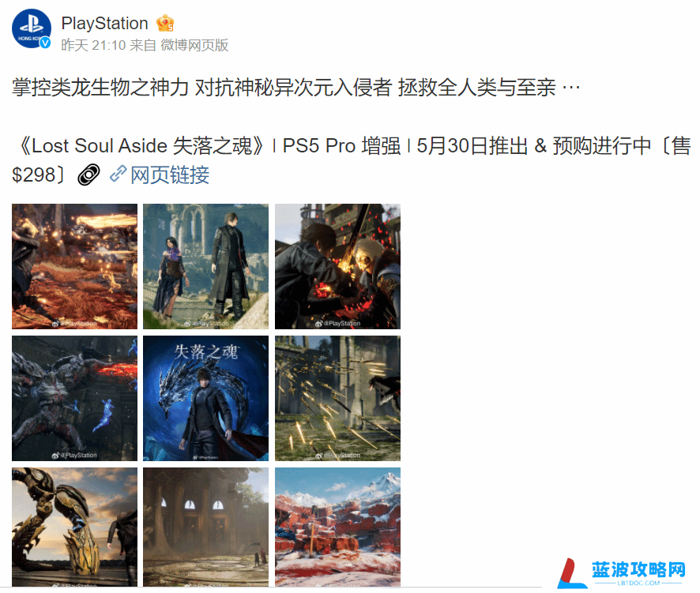Open the 网页链接 hyperlink
700x593 pixels.
click(170, 175)
